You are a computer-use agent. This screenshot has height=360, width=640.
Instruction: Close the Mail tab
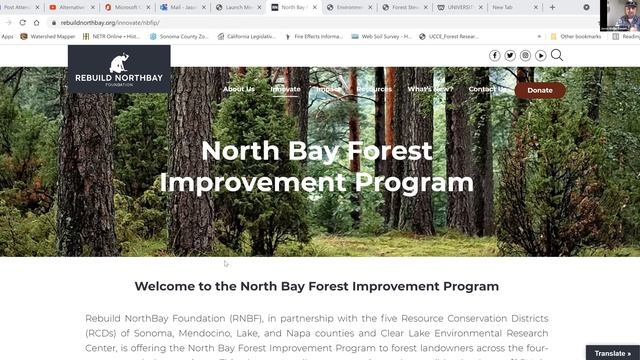click(204, 7)
